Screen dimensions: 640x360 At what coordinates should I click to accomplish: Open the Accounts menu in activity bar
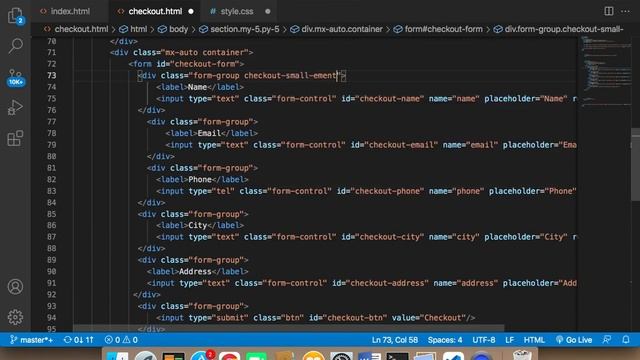pyautogui.click(x=16, y=287)
